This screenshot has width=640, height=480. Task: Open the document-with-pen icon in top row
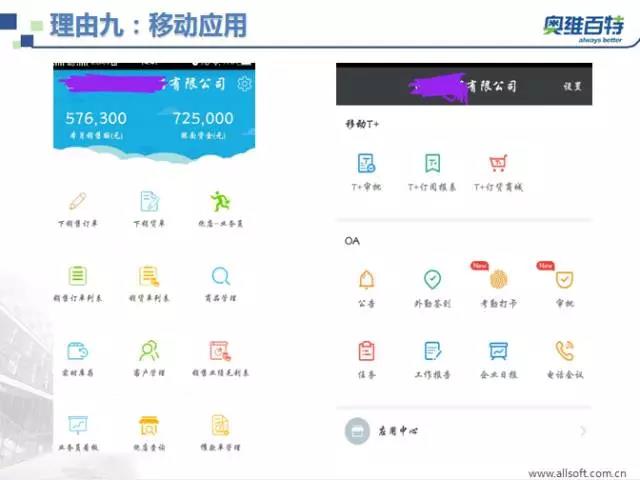149,201
